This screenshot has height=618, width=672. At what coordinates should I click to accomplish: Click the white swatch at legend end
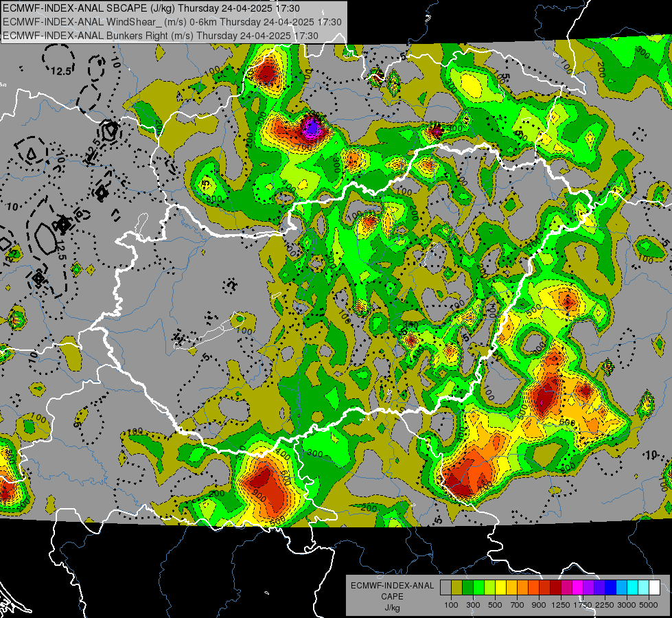654,588
